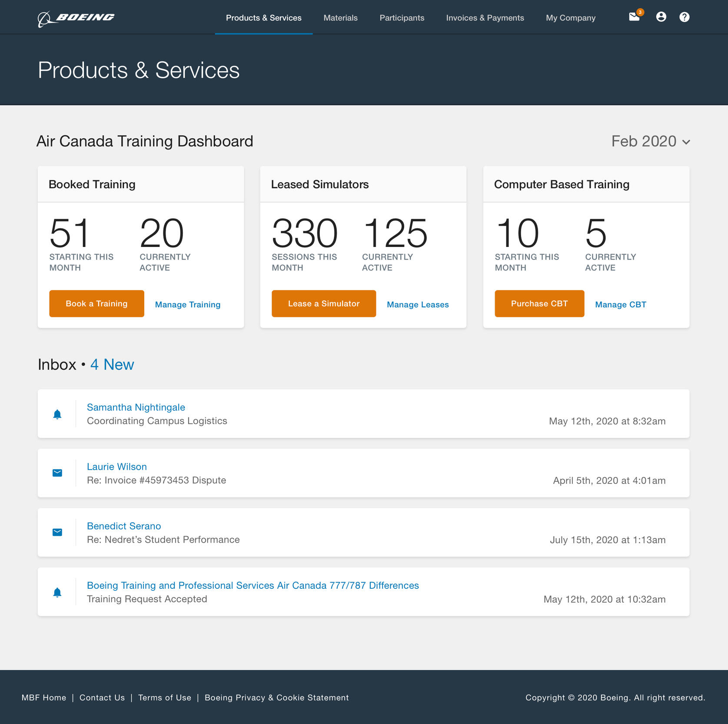Switch to the Materials tab
This screenshot has width=728, height=724.
(340, 18)
